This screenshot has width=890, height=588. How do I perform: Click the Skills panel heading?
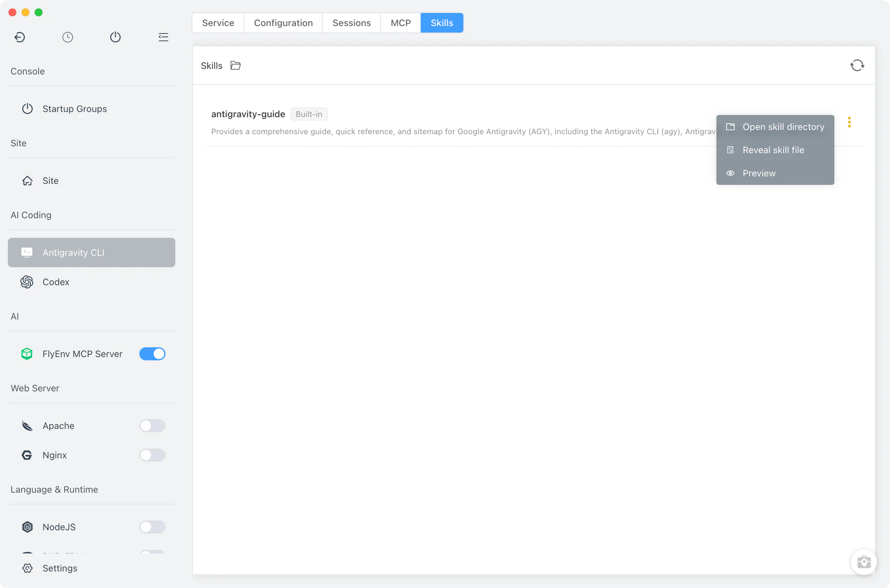coord(212,66)
